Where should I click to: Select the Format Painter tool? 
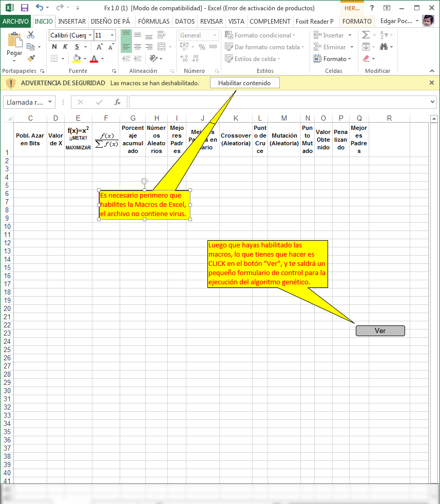point(31,59)
